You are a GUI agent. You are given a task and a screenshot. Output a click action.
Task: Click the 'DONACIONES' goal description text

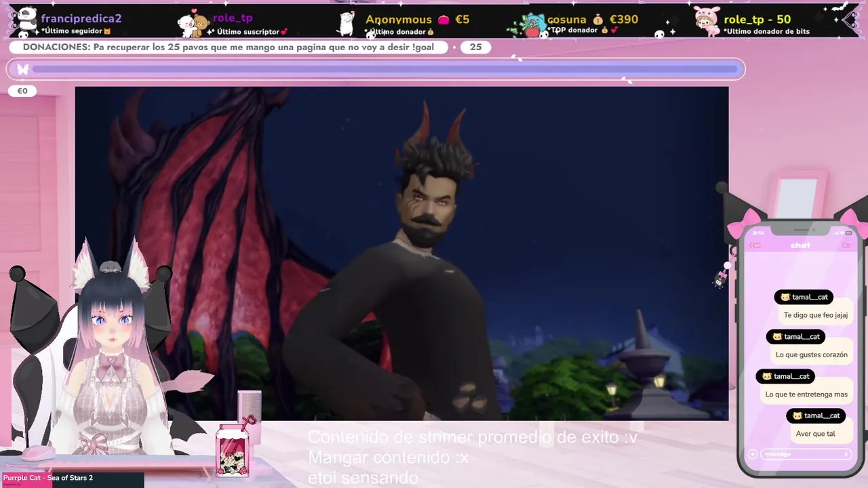(229, 47)
